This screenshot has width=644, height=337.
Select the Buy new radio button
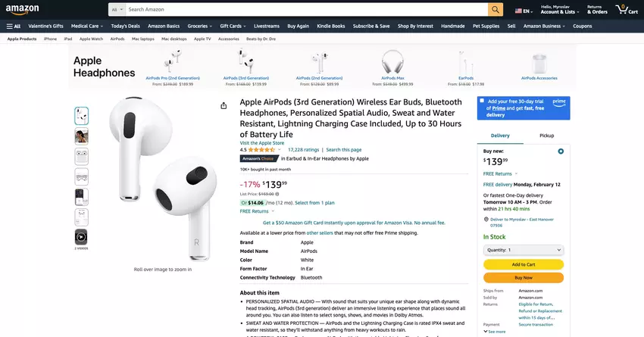[x=561, y=151]
